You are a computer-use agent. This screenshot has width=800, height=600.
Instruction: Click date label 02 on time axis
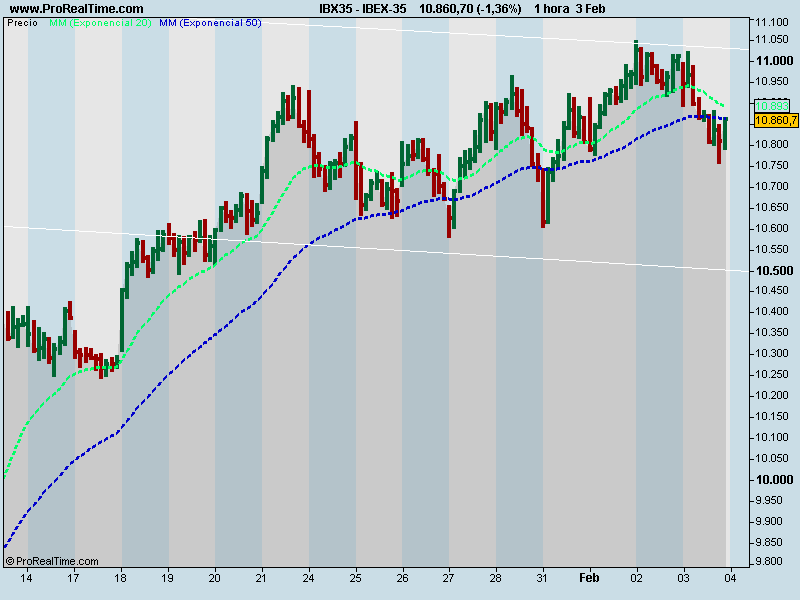636,578
